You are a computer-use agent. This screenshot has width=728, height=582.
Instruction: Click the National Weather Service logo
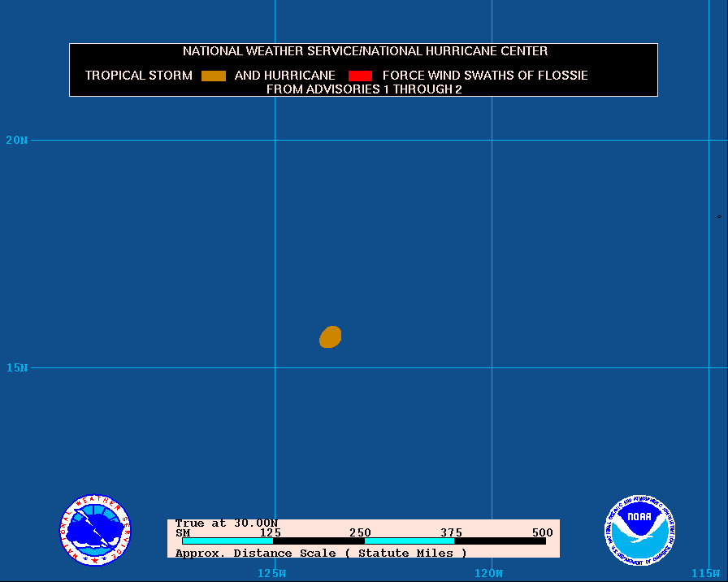pyautogui.click(x=95, y=530)
